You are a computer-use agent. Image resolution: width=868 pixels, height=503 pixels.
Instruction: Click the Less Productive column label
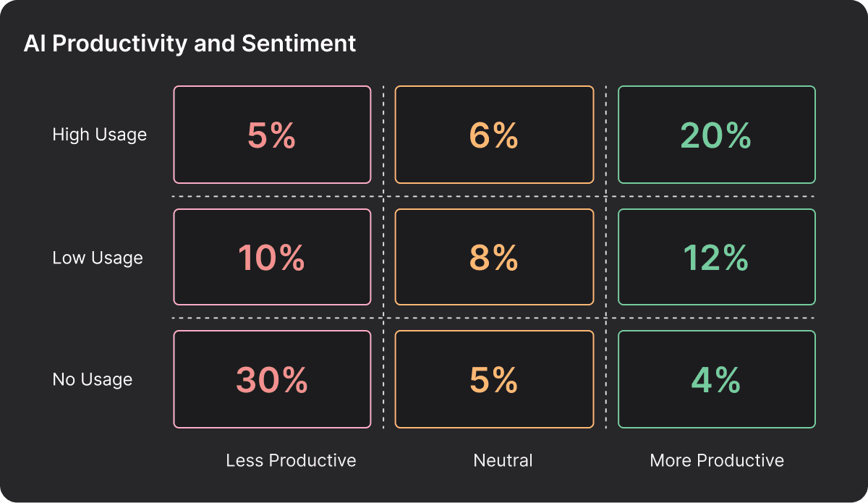(x=291, y=460)
